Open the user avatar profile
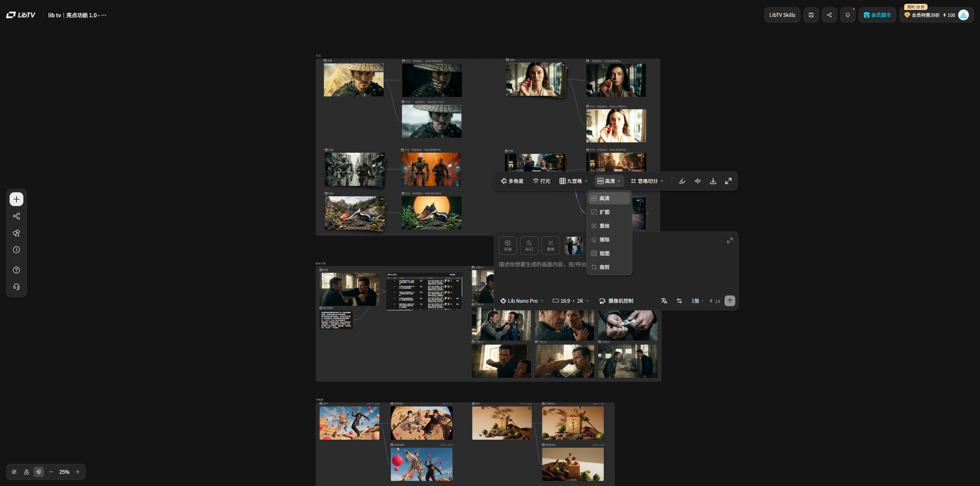980x486 pixels. click(x=964, y=15)
